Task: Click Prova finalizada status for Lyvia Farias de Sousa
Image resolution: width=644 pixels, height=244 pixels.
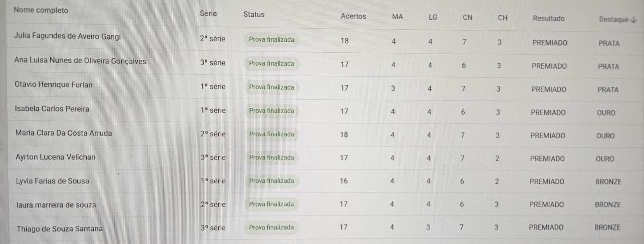Action: tap(271, 181)
